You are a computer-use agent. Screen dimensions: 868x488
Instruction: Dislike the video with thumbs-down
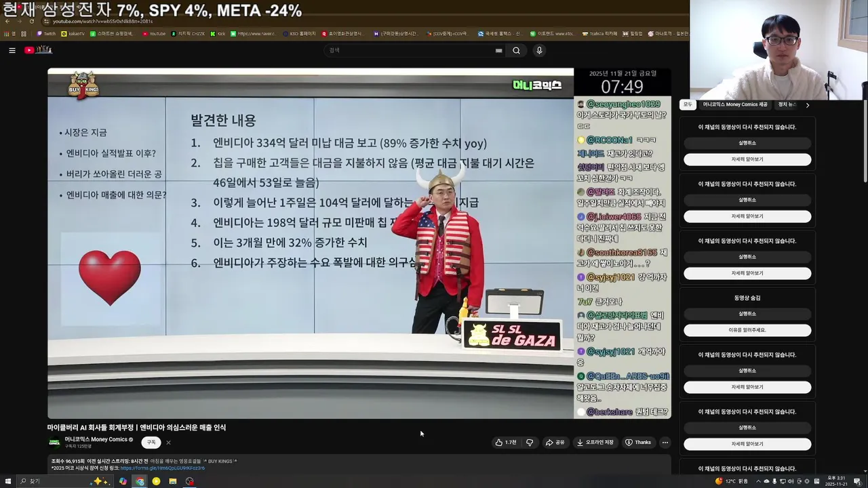coord(530,443)
